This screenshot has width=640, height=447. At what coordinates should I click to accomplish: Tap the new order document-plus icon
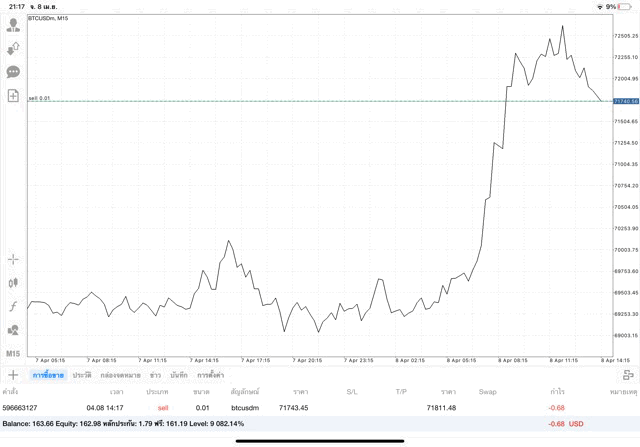(x=13, y=96)
